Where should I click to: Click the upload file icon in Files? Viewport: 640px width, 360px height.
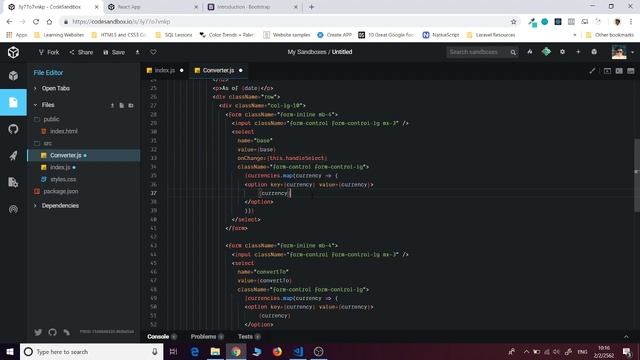(112, 105)
